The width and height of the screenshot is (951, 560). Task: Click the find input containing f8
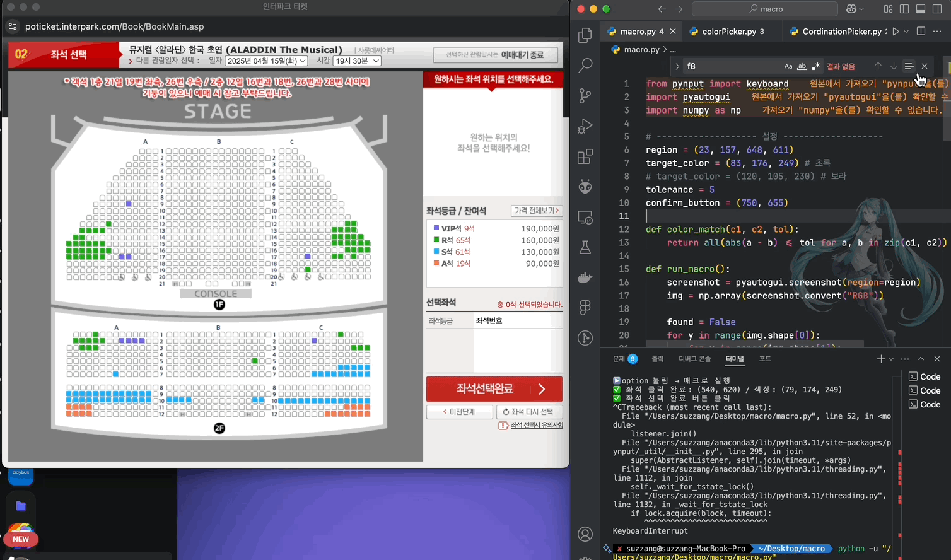click(732, 66)
